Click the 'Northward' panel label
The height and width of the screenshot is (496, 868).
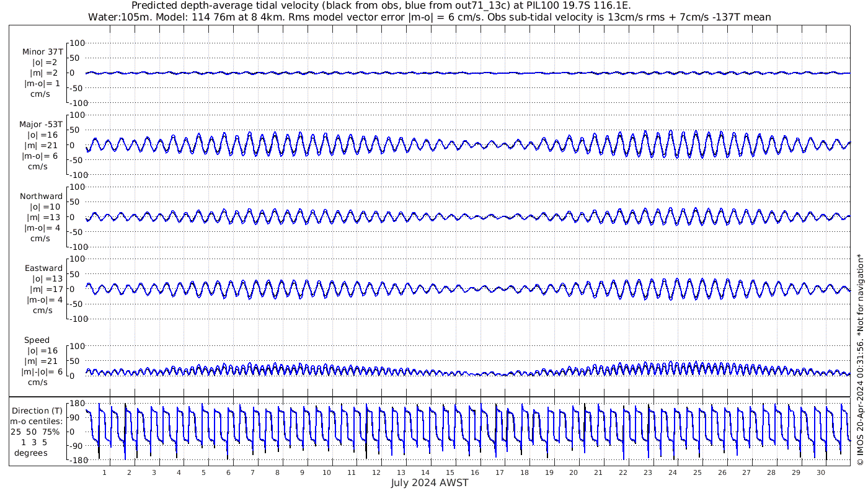(x=42, y=196)
